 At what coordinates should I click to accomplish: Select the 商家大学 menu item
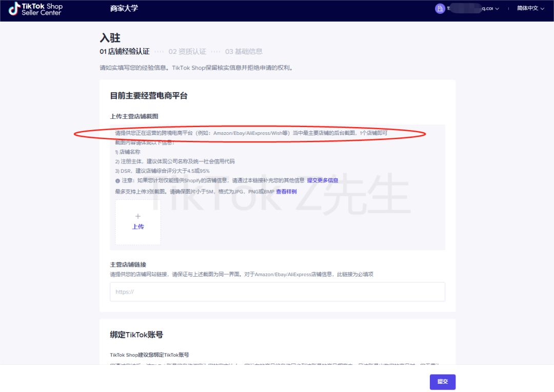tap(123, 9)
